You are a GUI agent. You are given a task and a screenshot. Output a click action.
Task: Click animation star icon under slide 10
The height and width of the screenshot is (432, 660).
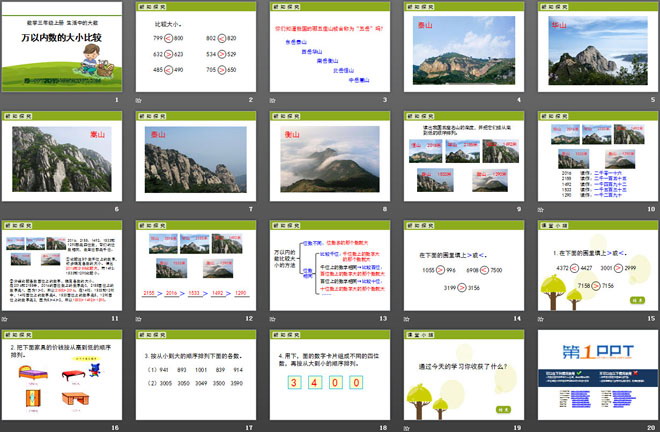[x=540, y=209]
